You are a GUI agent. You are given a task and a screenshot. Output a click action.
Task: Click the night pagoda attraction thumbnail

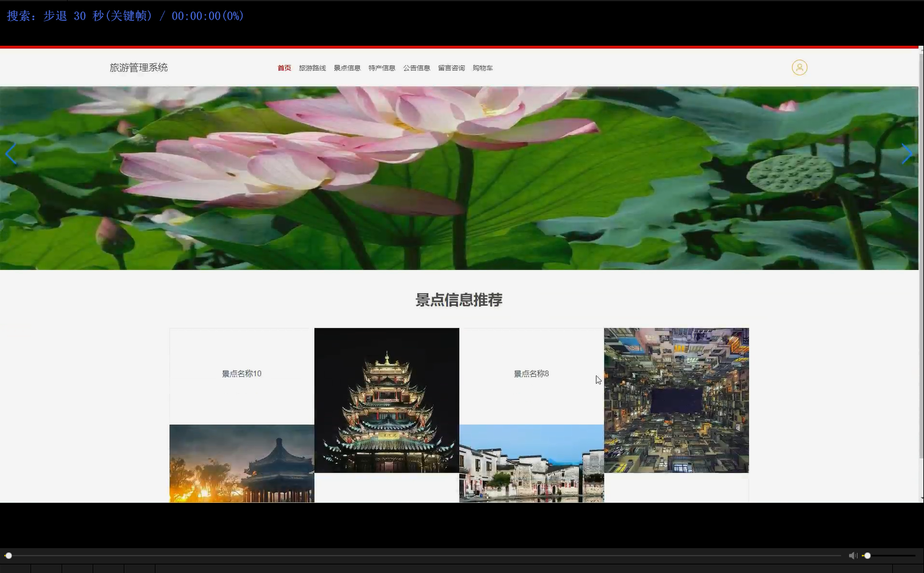[386, 400]
